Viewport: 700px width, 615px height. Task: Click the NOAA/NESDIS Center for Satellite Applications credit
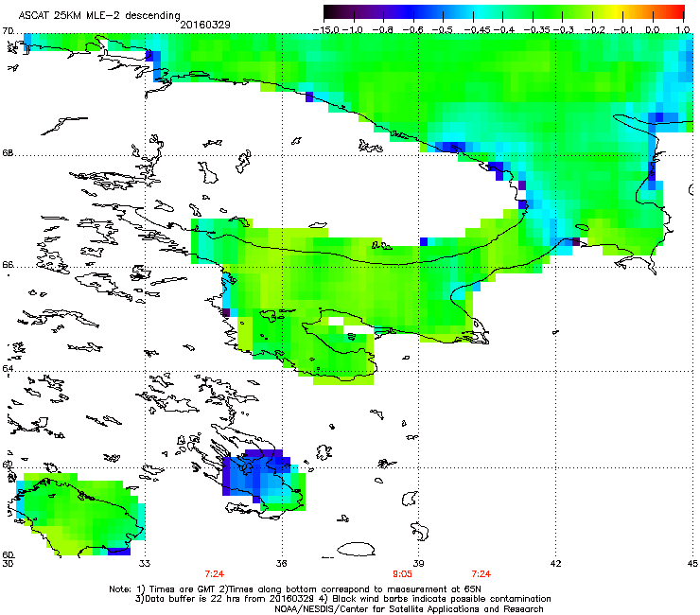[x=409, y=608]
